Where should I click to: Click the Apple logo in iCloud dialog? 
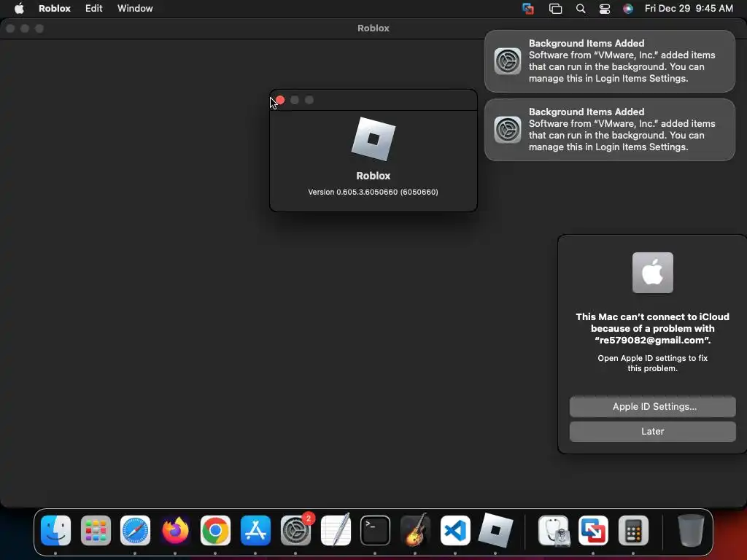point(653,273)
